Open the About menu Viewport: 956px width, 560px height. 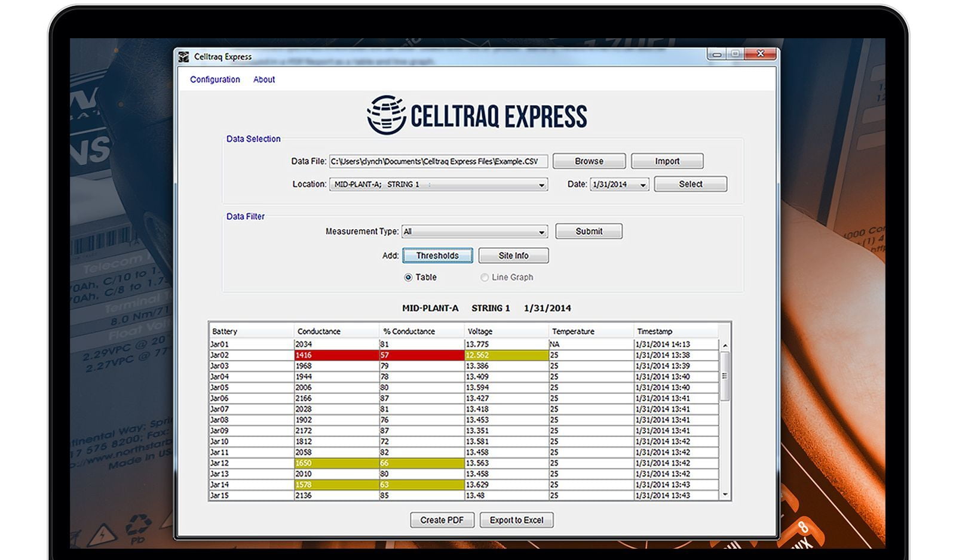264,79
